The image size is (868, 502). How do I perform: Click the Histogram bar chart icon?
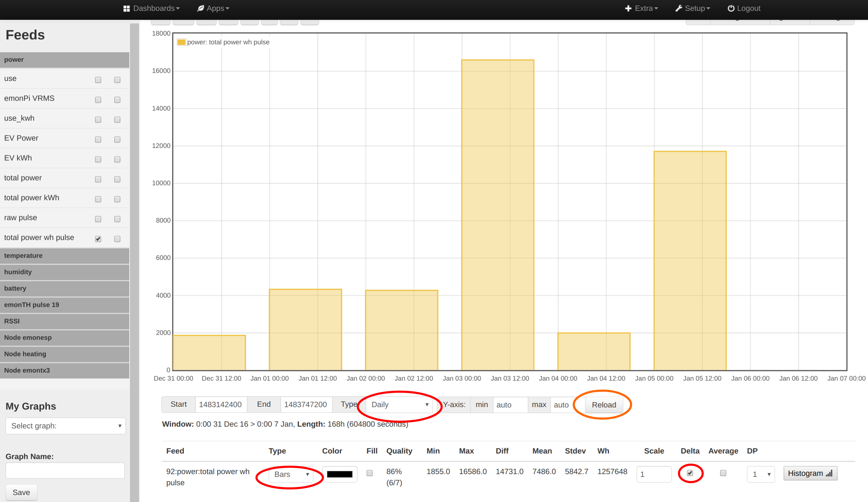[829, 474]
